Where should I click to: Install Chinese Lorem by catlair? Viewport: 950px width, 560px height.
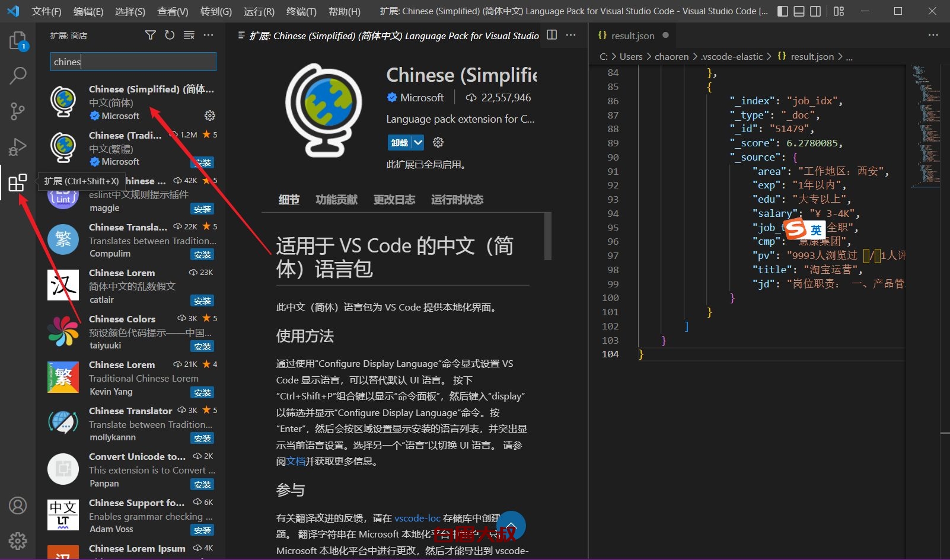point(202,301)
